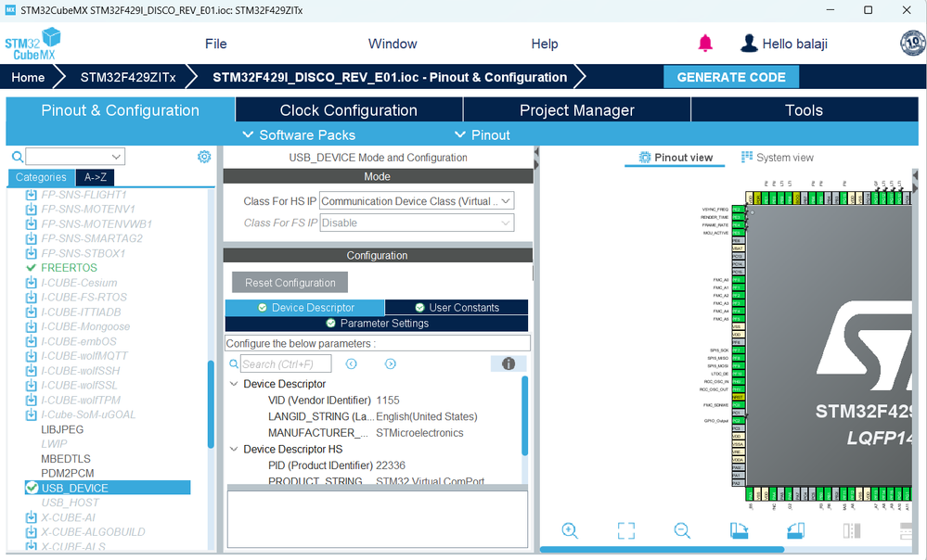Click the STM32CubeMX logo

[x=33, y=44]
